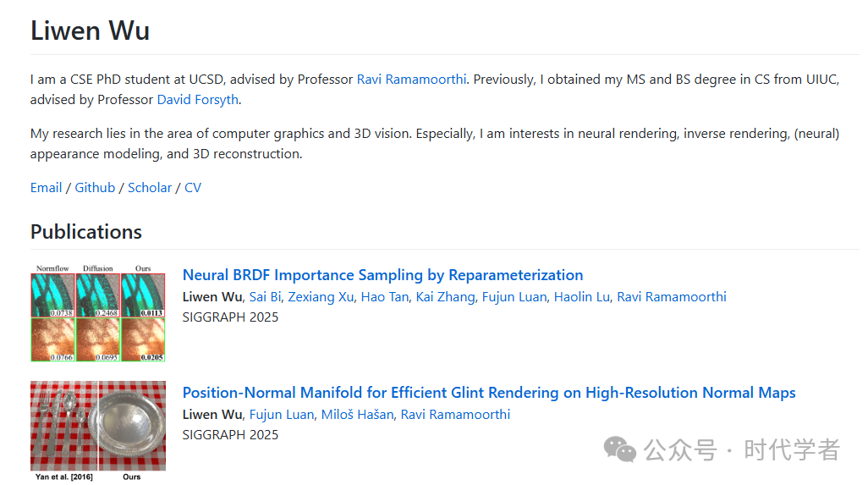
Task: Click the Neural BRDF paper thumbnail image
Action: pyautogui.click(x=97, y=313)
